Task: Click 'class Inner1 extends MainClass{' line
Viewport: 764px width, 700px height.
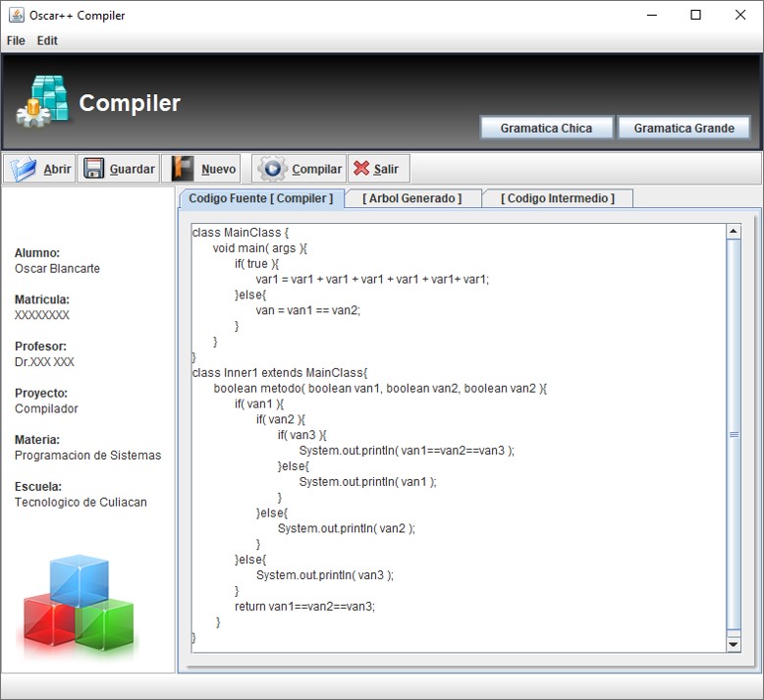Action: (x=280, y=373)
